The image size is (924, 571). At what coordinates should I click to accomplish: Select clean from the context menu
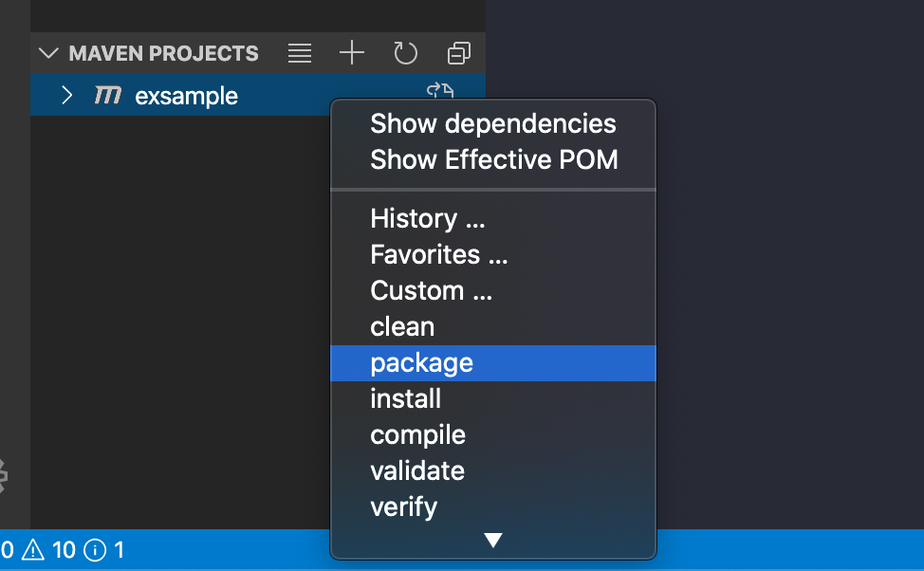[x=402, y=326]
